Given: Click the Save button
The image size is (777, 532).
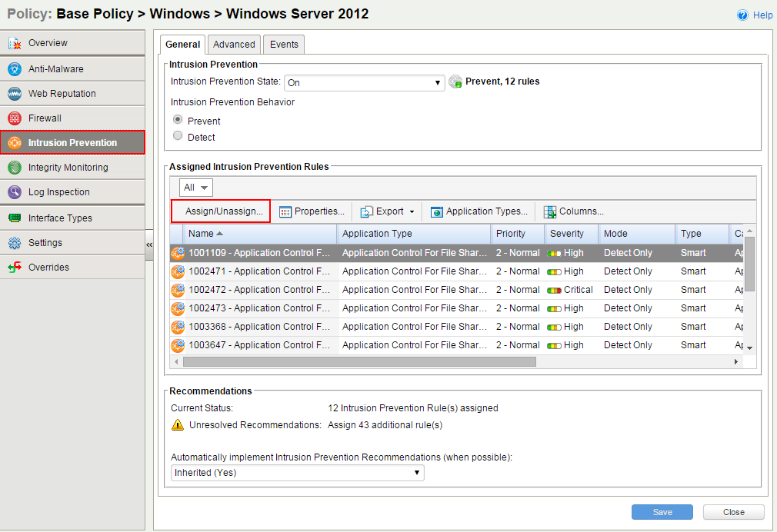Looking at the screenshot, I should [x=662, y=512].
